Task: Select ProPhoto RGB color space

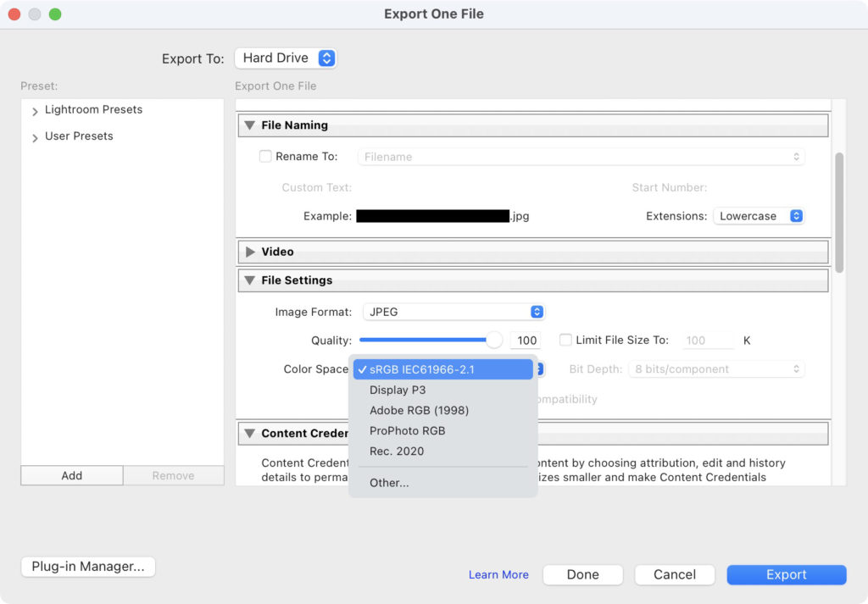Action: 407,431
